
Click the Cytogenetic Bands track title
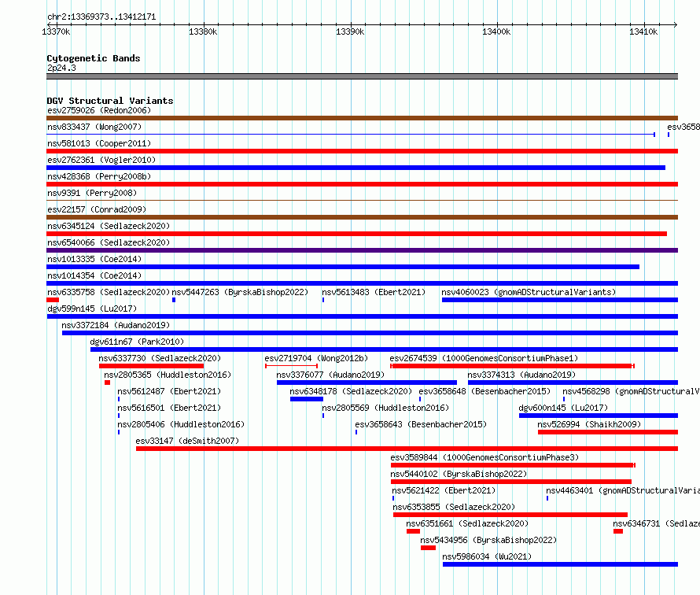tap(94, 58)
